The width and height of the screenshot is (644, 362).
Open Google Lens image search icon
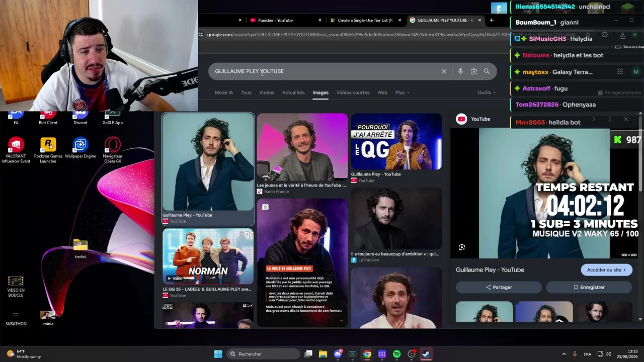[473, 71]
